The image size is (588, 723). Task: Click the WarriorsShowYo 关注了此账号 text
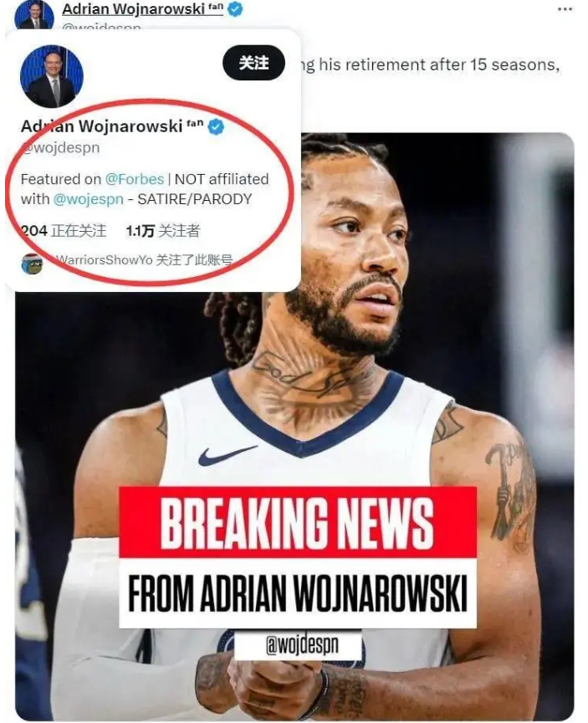tap(143, 260)
